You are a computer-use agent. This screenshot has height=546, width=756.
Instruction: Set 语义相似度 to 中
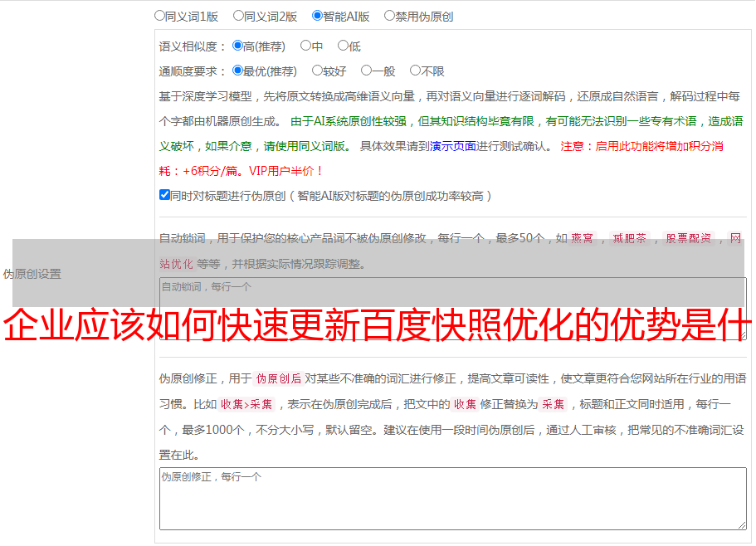tap(305, 46)
